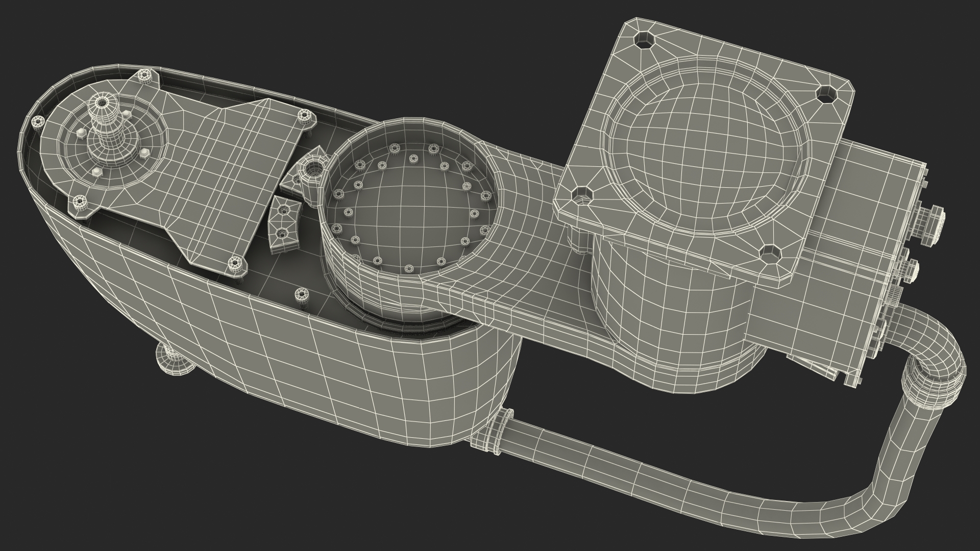Click the right corner hole of flange
Screen dimensions: 980x551
pos(827,94)
